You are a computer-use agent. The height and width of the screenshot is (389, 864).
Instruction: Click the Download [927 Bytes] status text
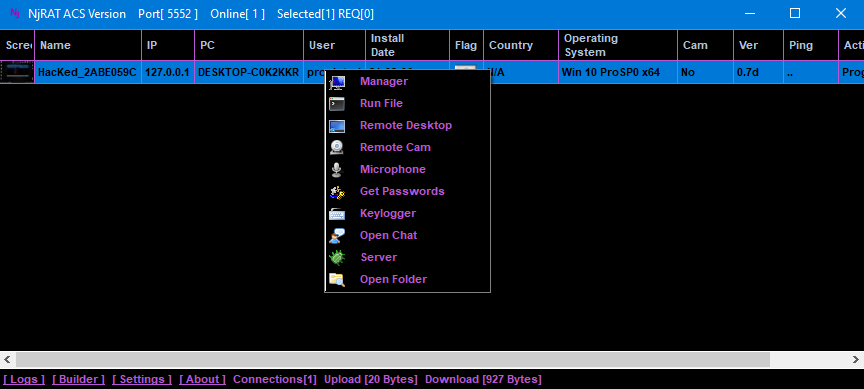[x=483, y=379]
